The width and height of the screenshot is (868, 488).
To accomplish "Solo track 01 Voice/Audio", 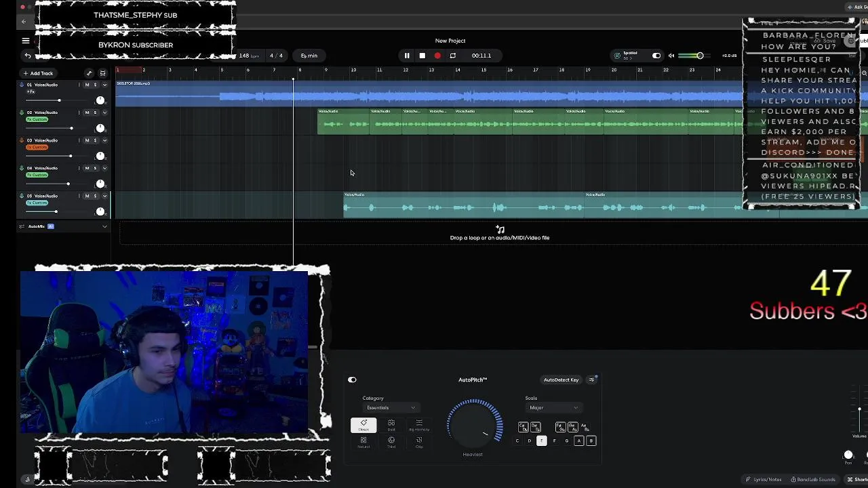I will coord(95,85).
